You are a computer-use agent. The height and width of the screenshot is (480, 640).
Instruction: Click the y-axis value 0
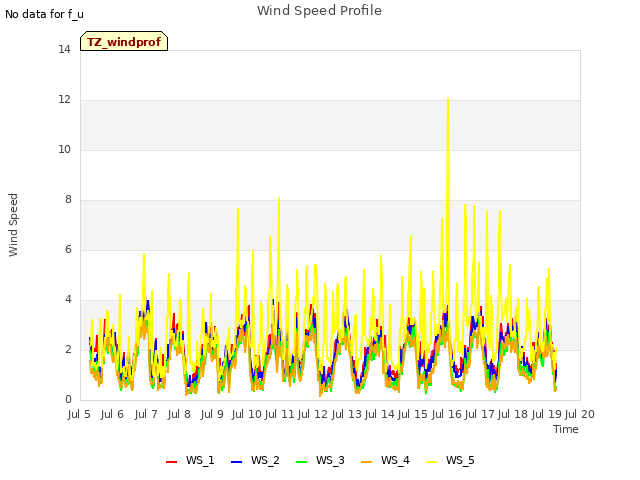click(x=68, y=400)
